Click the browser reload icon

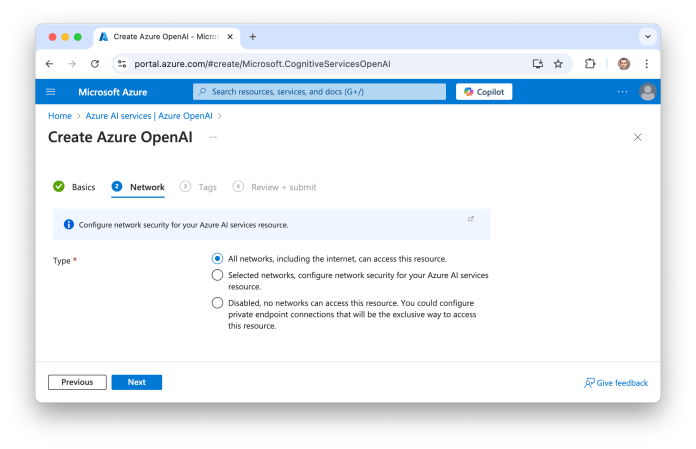[95, 63]
